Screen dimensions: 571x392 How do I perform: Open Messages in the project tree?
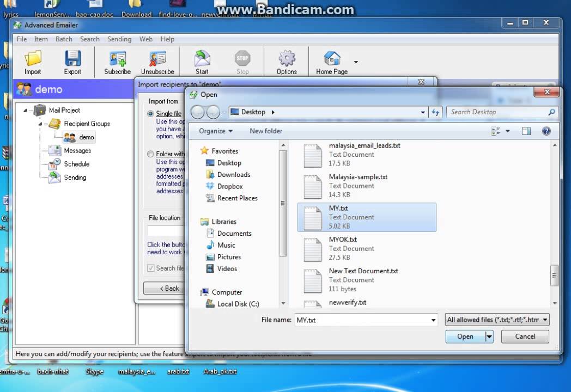tap(70, 150)
